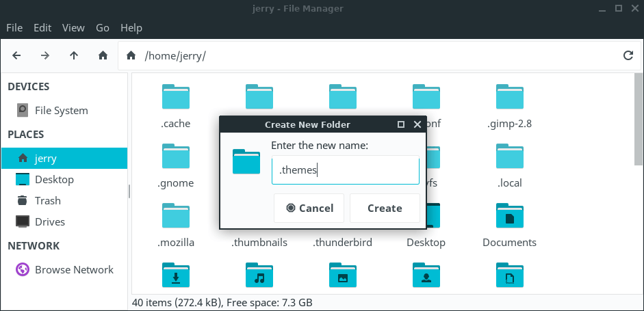Go to parent folder with up arrow

click(x=74, y=55)
